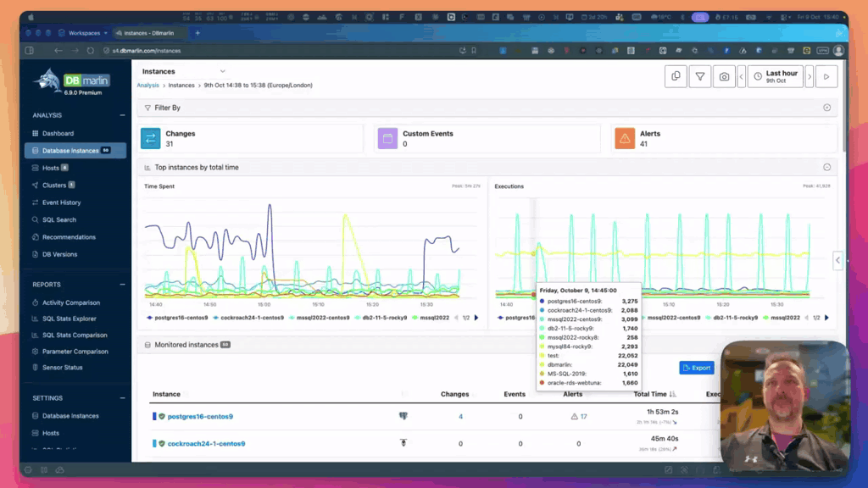Expand the right side panel chevron
Screen dimensions: 868x488
tap(837, 260)
